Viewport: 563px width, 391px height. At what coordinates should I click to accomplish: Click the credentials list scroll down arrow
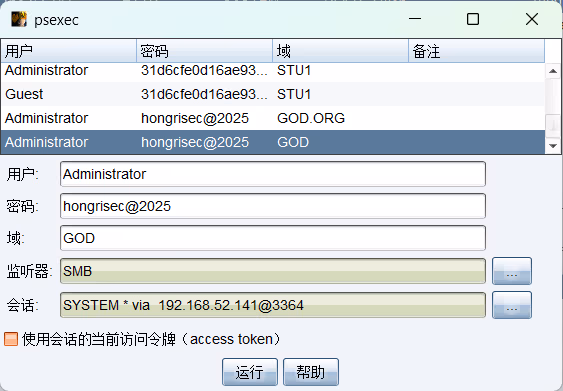tap(553, 146)
